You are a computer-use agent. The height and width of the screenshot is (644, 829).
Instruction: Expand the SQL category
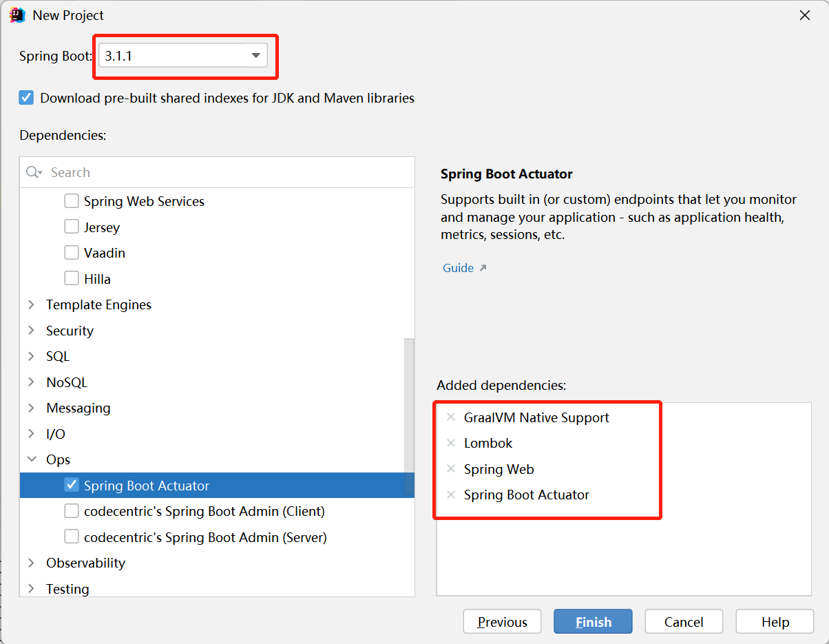(31, 356)
